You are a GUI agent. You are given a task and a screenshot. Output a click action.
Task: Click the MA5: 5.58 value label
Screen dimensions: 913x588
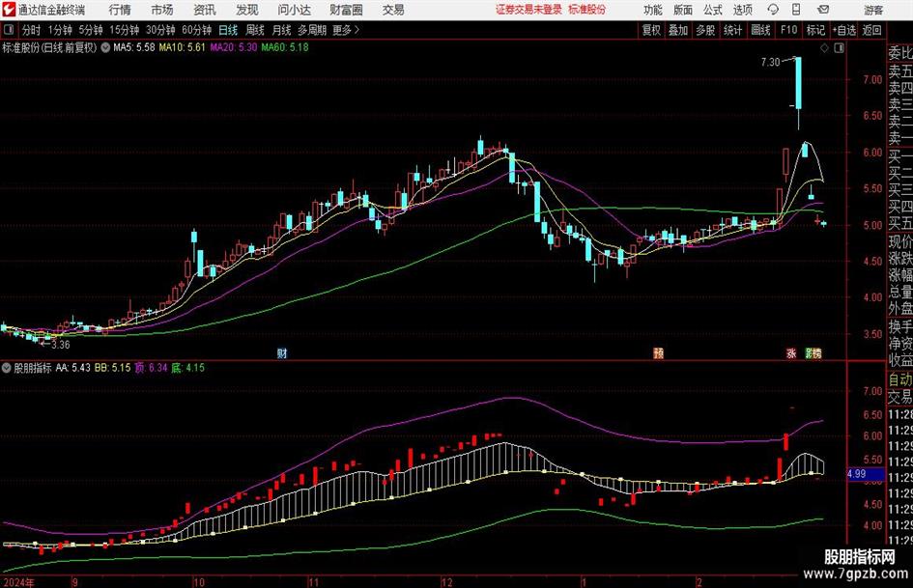pyautogui.click(x=134, y=47)
